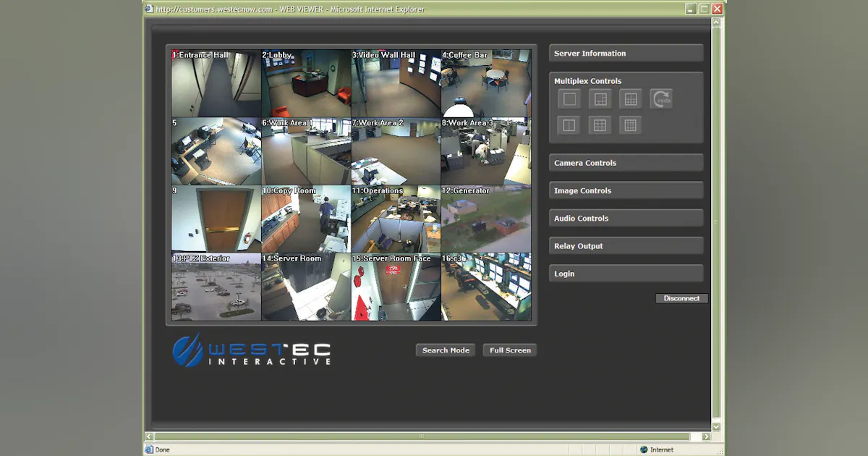Click the horizontal scrollbar thumb
The height and width of the screenshot is (456, 868).
(x=422, y=436)
